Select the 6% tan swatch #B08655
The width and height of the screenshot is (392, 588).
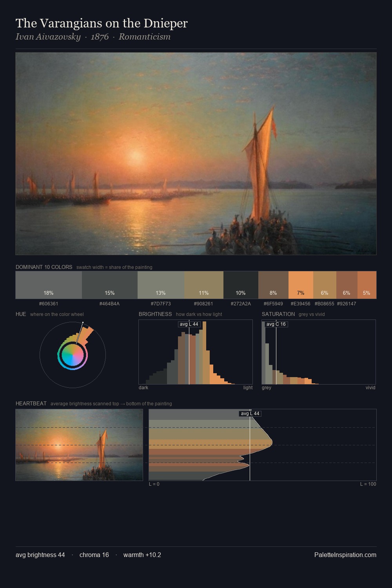(x=325, y=285)
